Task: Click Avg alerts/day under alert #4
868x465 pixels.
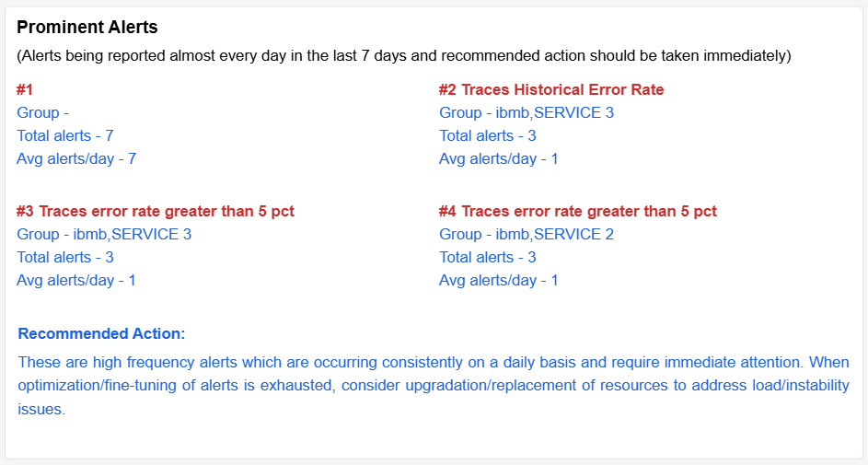Action: click(x=499, y=280)
